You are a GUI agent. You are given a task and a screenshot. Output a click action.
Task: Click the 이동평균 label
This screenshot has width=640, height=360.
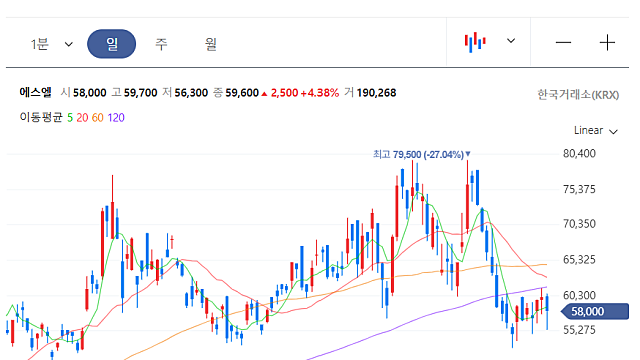(x=41, y=118)
